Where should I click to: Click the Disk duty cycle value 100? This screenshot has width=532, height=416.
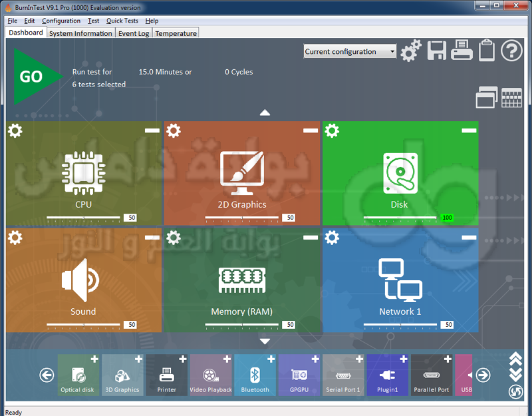click(447, 218)
